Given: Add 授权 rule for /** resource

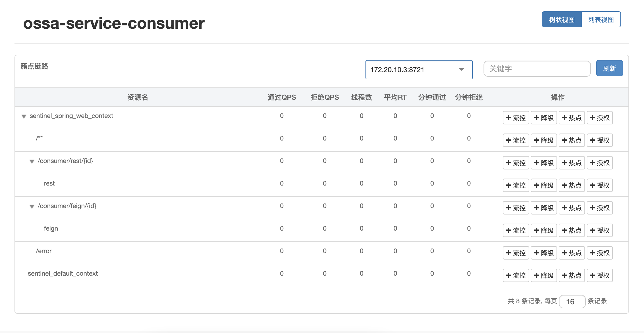Looking at the screenshot, I should [x=600, y=140].
